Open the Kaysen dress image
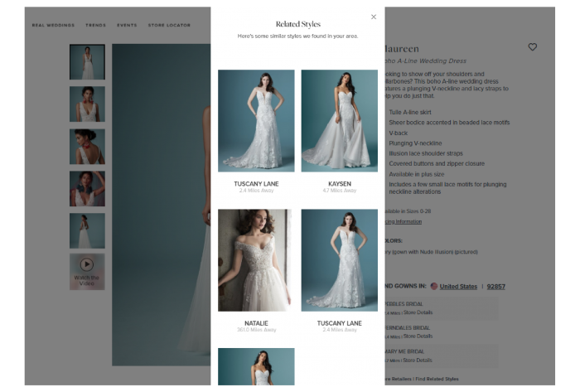The image size is (580, 392). [x=339, y=120]
